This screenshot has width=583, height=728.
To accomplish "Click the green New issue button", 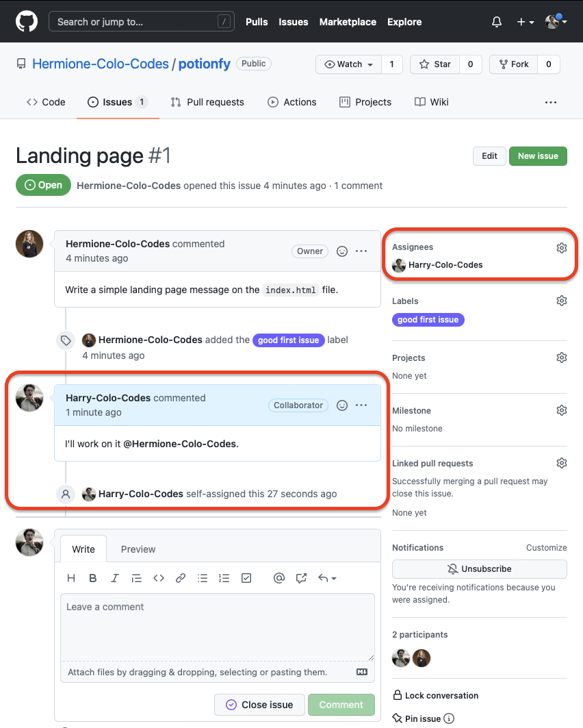I will (x=538, y=156).
